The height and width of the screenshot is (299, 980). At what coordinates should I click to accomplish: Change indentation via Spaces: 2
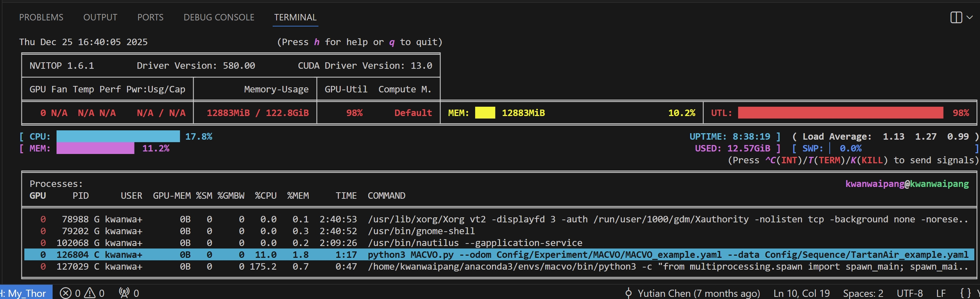tap(863, 293)
